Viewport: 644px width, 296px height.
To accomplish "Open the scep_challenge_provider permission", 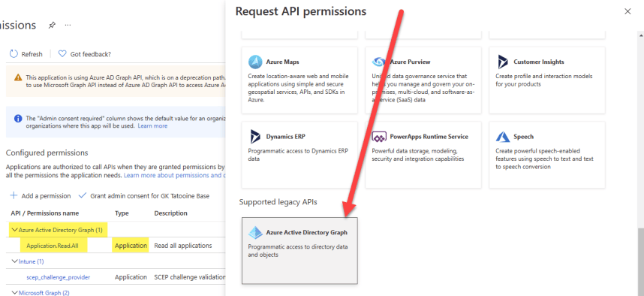I will coord(58,277).
